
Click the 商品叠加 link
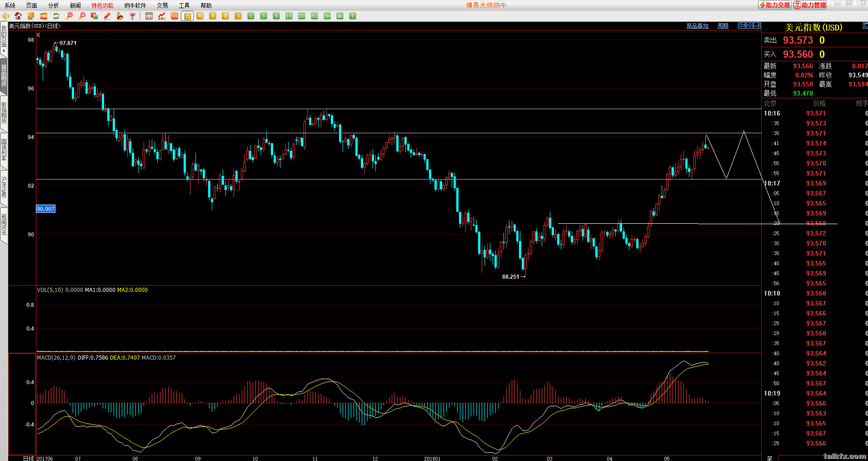[698, 26]
